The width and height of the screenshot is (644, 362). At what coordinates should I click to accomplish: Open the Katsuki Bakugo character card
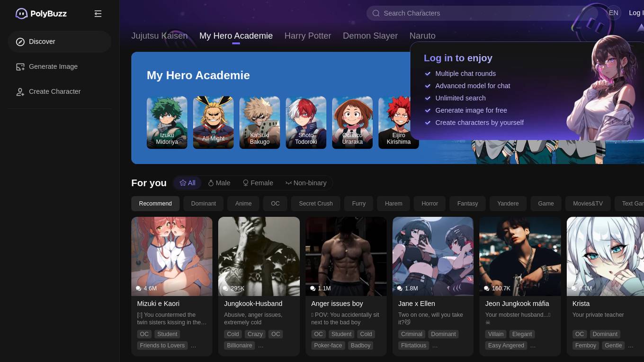(x=260, y=123)
